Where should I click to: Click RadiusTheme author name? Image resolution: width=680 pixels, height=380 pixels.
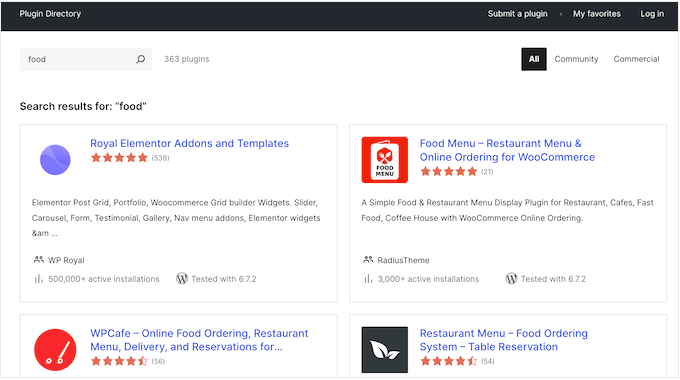tap(403, 260)
